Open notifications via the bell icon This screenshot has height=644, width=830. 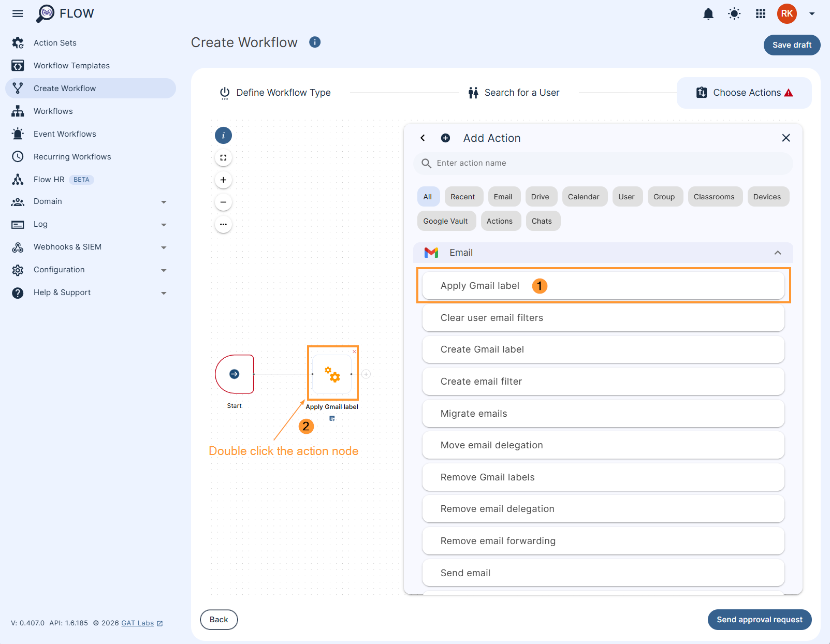(x=708, y=14)
